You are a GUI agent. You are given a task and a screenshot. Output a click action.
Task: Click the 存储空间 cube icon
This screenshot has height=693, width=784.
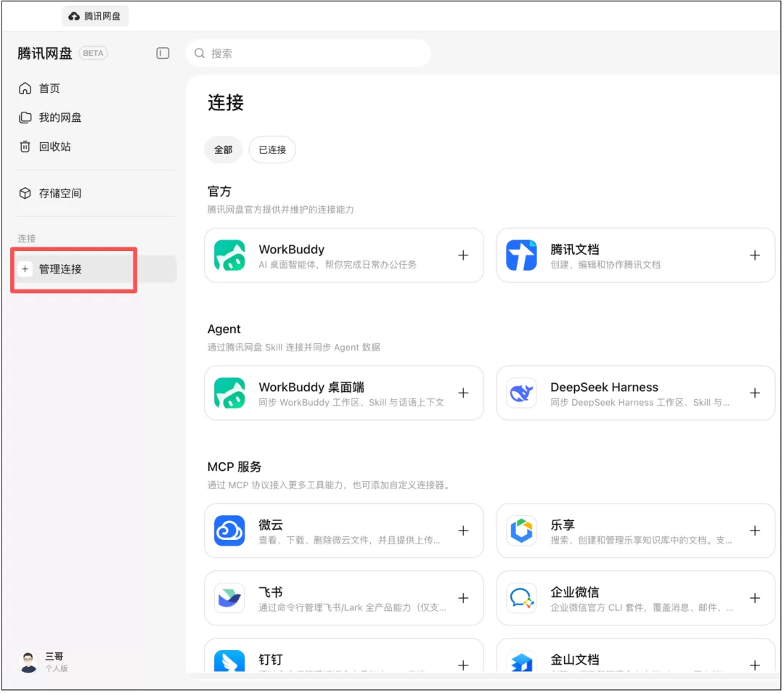(x=25, y=193)
